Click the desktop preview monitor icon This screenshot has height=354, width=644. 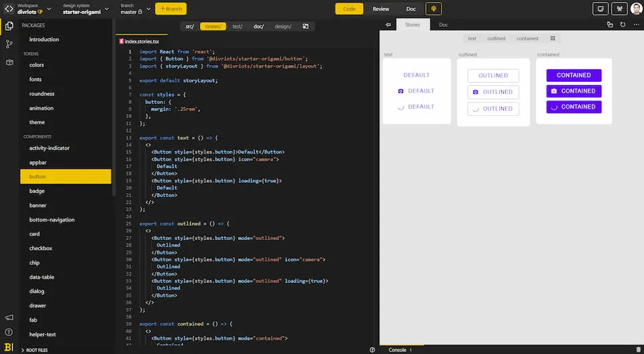(x=600, y=9)
